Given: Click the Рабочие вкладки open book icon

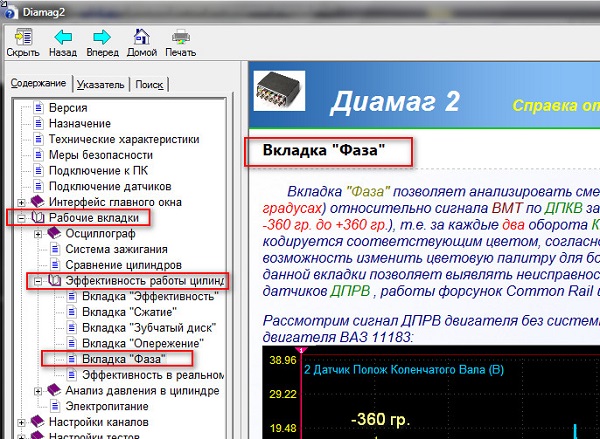Looking at the screenshot, I should click(x=38, y=217).
